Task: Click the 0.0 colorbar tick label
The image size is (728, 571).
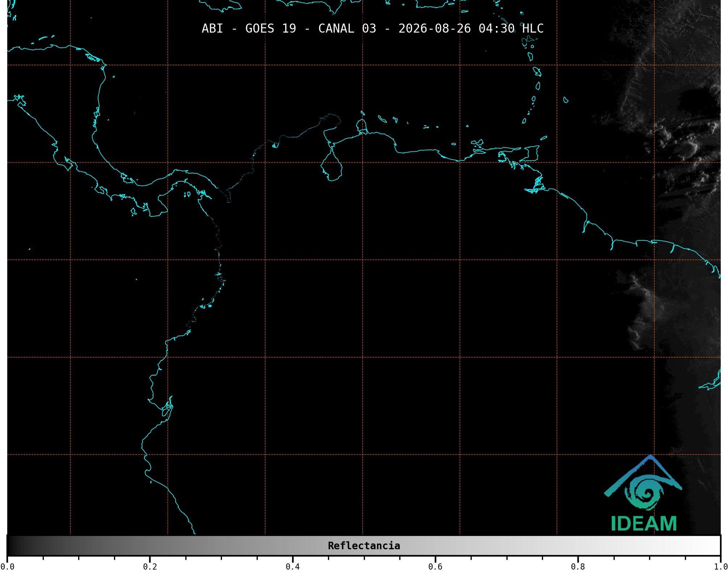Action: click(8, 567)
